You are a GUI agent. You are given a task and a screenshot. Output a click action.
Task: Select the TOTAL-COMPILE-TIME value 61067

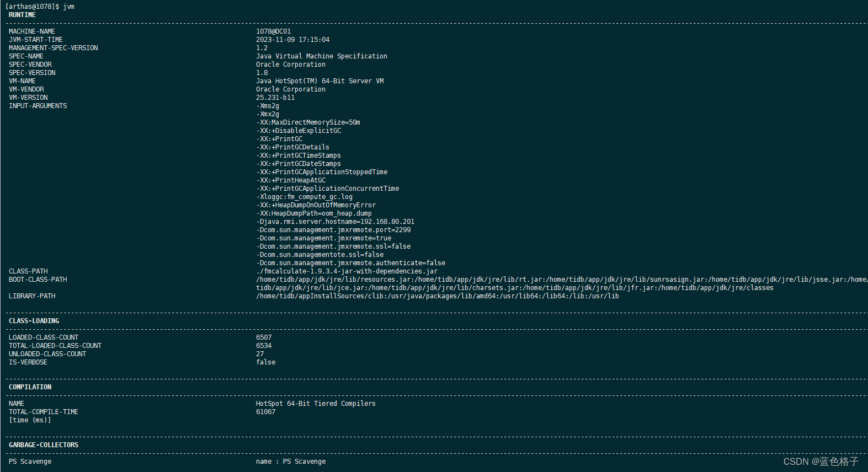point(265,412)
